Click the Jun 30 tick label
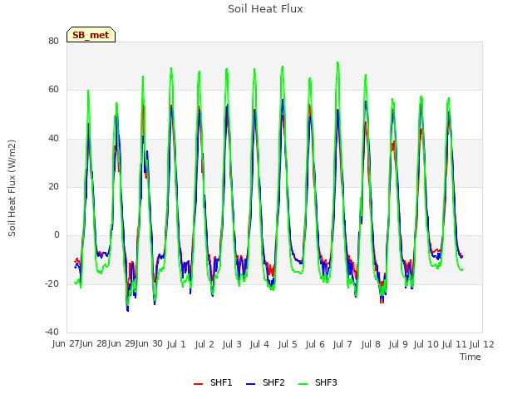The width and height of the screenshot is (532, 399). 149,343
